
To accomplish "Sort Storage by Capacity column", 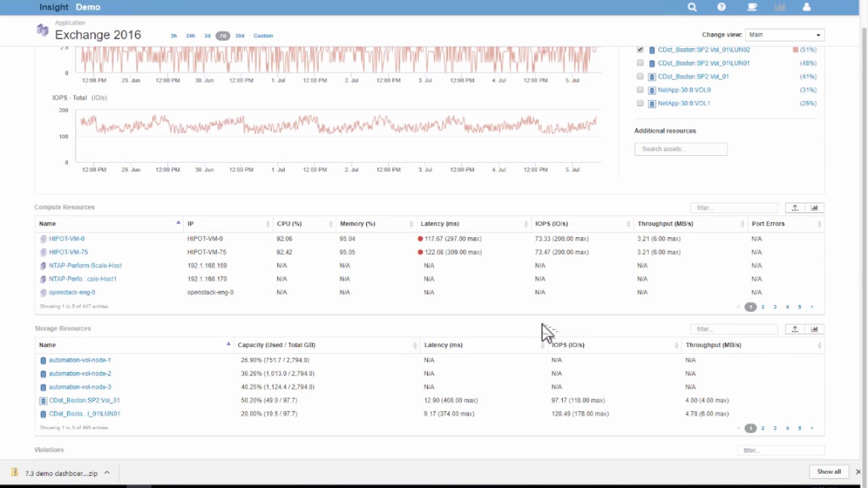I will click(x=326, y=345).
